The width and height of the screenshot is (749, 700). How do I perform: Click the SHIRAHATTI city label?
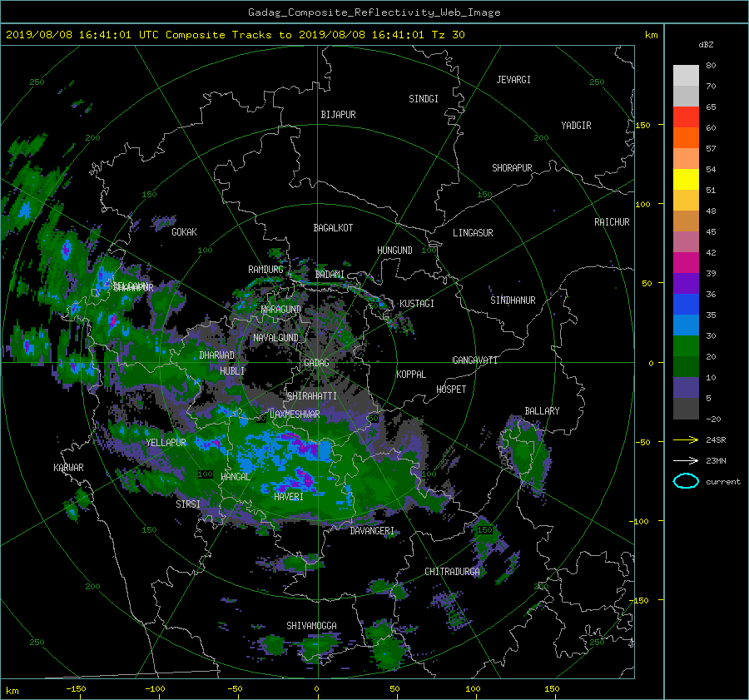(312, 396)
